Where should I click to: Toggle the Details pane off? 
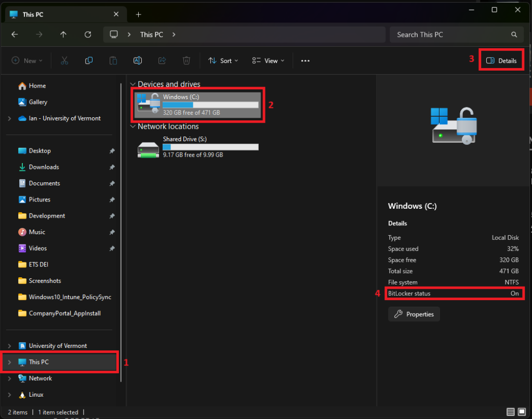501,60
